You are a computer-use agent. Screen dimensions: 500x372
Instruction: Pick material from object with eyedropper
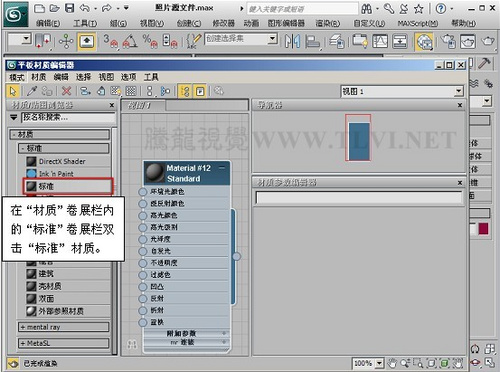32,91
